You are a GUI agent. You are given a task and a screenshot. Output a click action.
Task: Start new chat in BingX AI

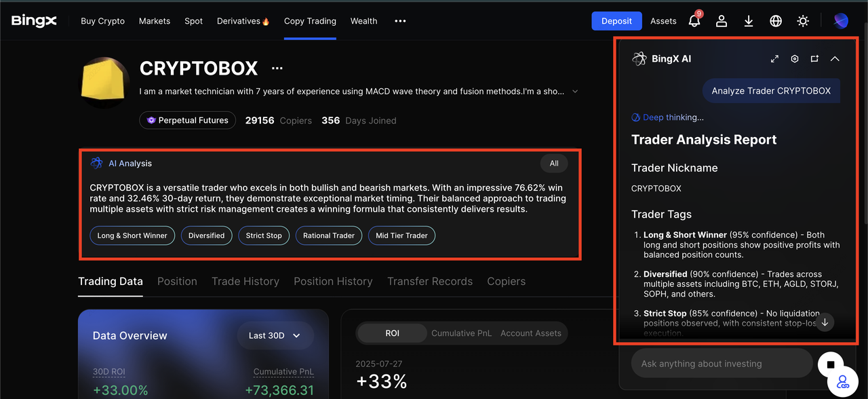point(814,59)
